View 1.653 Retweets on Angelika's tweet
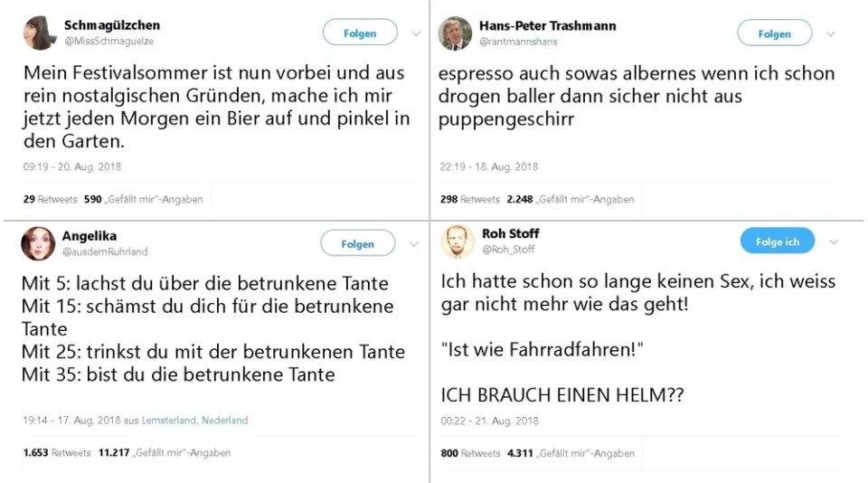 click(x=57, y=452)
